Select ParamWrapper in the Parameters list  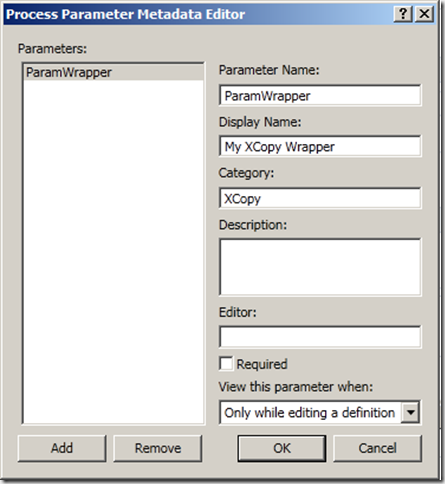113,72
